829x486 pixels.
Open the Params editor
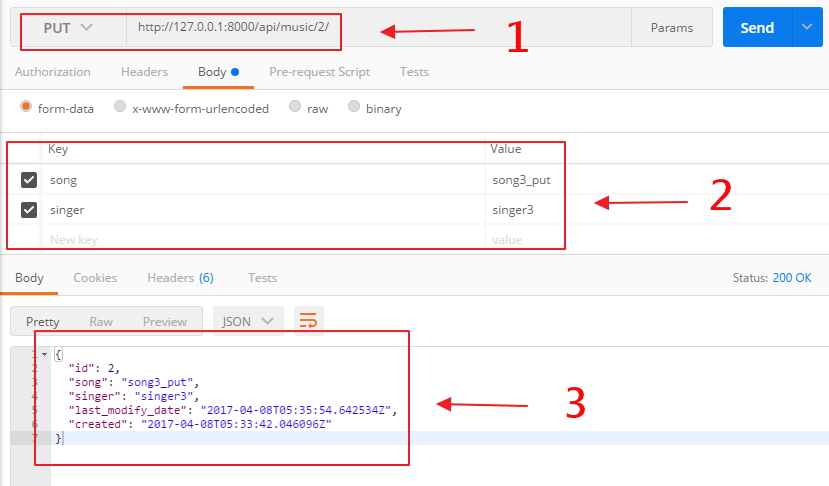coord(671,27)
